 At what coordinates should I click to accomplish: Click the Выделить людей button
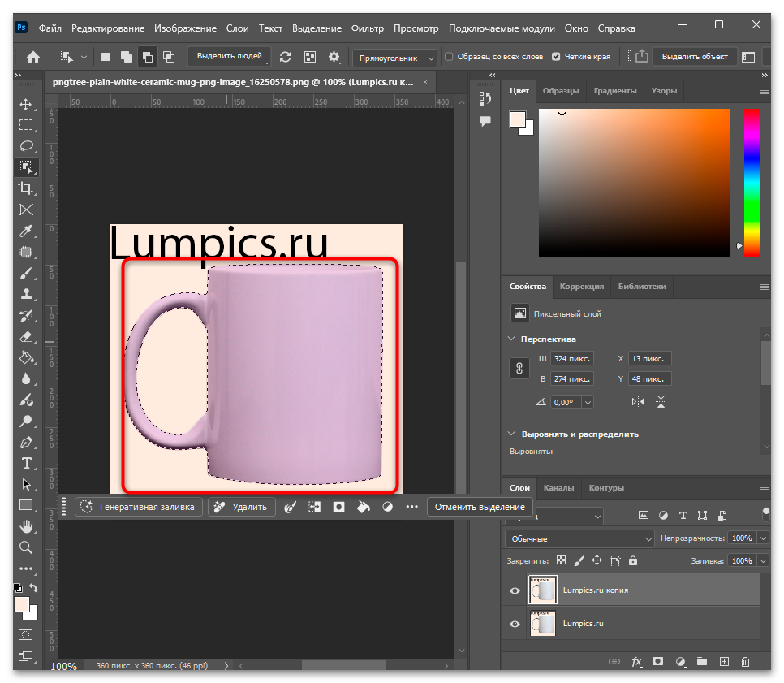click(x=230, y=56)
